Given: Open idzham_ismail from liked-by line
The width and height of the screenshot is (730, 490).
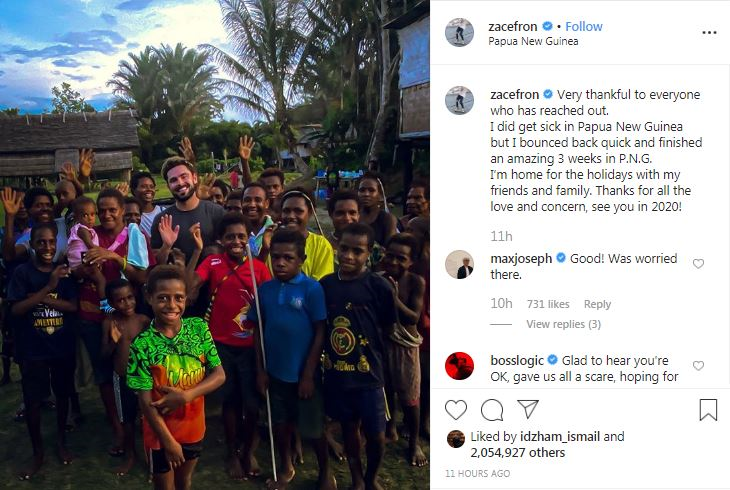Looking at the screenshot, I should 560,437.
